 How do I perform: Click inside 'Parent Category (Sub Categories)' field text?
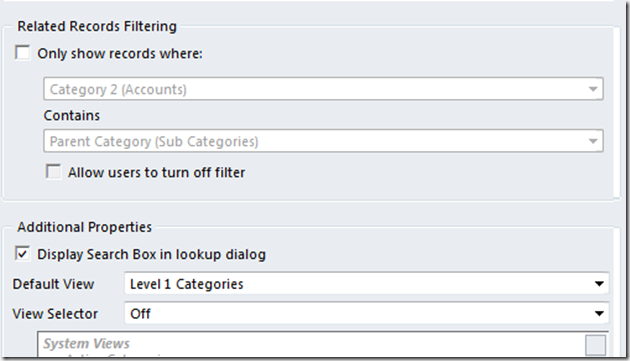tap(154, 142)
